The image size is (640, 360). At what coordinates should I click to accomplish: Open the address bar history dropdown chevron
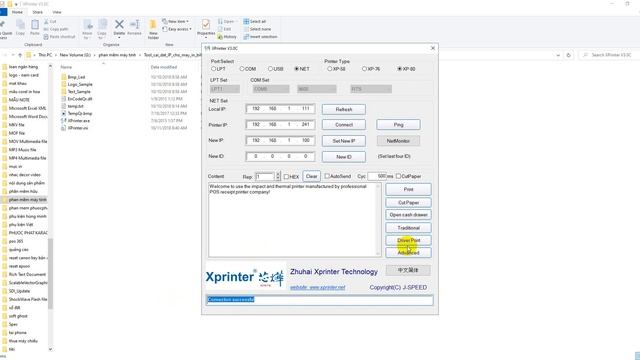click(558, 55)
